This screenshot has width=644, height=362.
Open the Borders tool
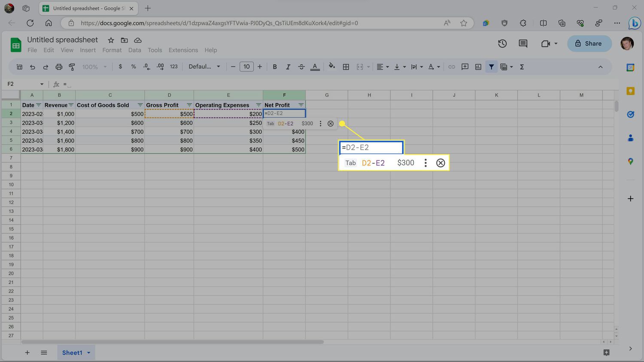346,67
